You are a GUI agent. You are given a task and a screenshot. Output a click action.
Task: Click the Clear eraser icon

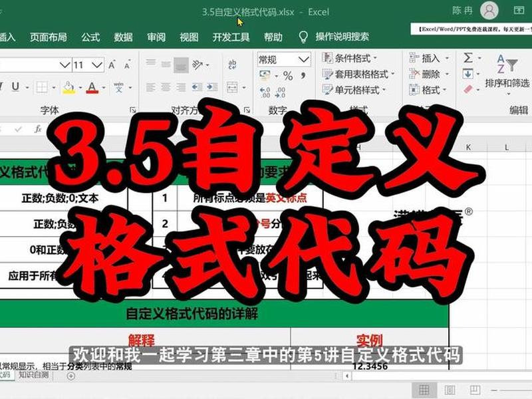[x=468, y=90]
